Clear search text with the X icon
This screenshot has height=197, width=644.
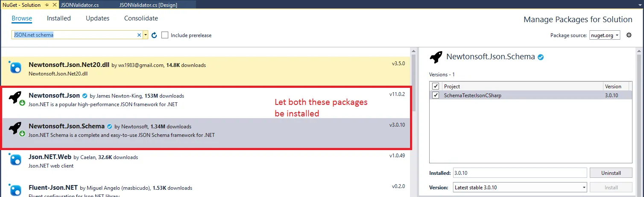point(139,35)
